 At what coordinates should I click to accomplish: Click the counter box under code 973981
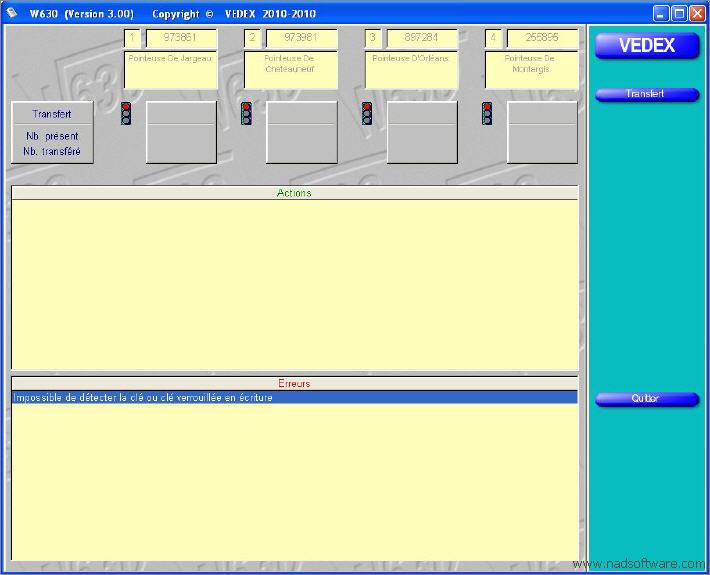click(x=302, y=132)
